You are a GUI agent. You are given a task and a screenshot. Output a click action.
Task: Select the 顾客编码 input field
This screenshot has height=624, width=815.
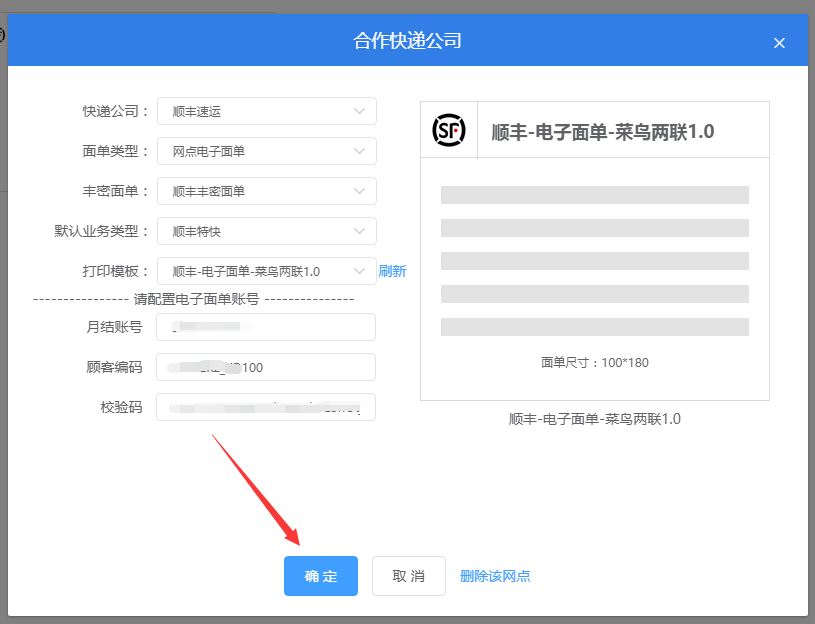[266, 367]
